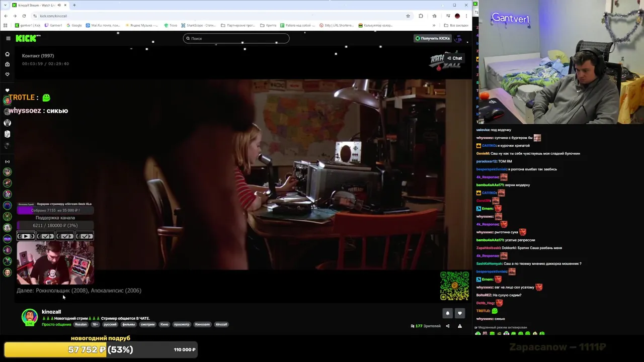Open browser extensions puzzle icon
The width and height of the screenshot is (644, 362).
click(x=421, y=16)
